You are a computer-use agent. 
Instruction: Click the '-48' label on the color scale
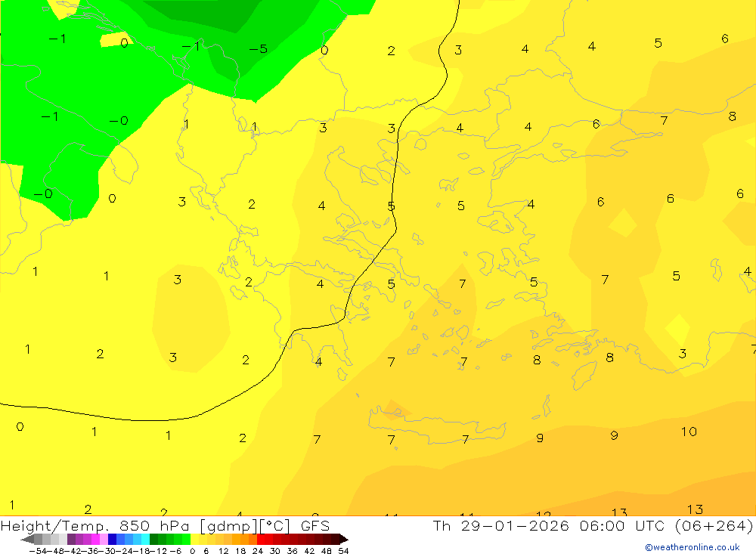55,551
